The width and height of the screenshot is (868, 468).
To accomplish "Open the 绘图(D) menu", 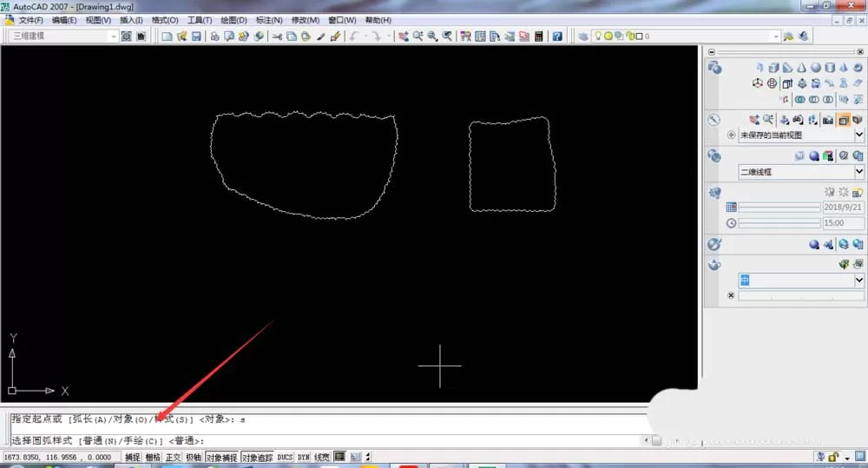I will (x=233, y=20).
